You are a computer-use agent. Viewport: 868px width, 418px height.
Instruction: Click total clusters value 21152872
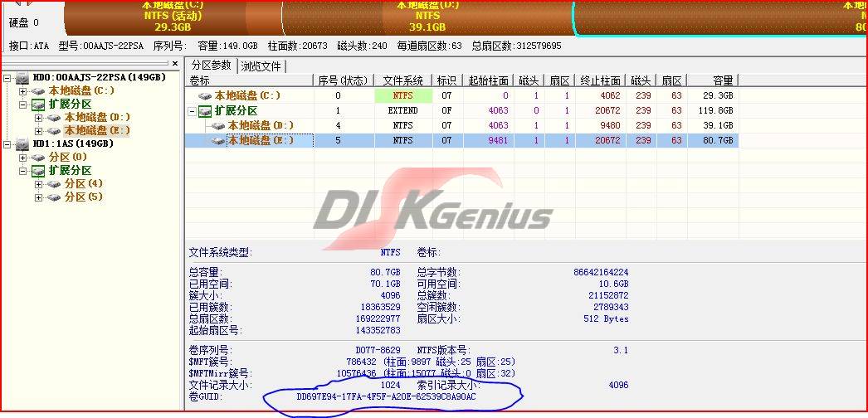tap(608, 295)
